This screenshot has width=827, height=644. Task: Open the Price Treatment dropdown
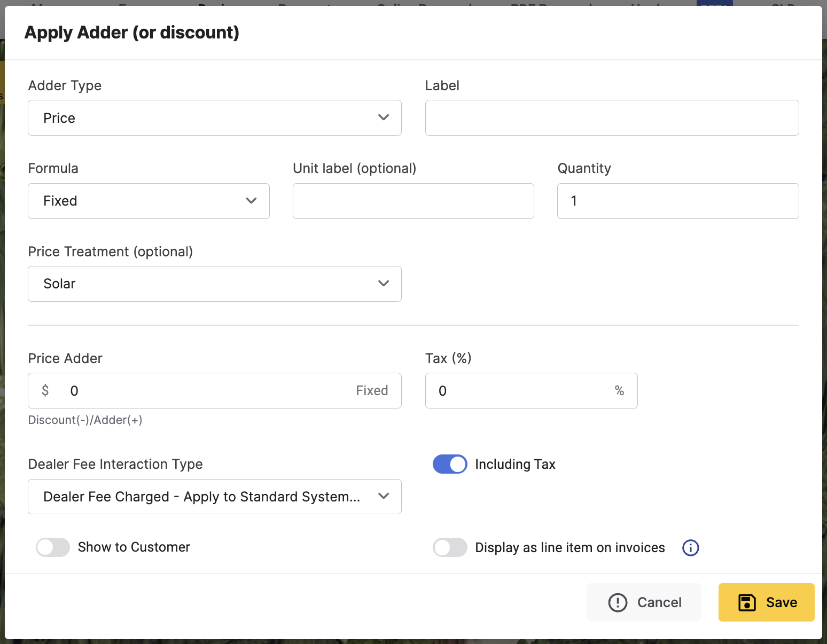point(215,284)
